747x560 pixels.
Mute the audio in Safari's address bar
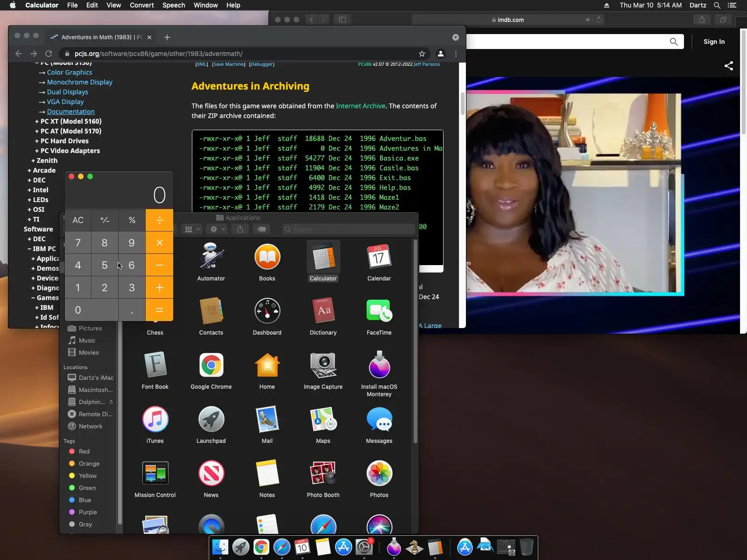point(588,20)
